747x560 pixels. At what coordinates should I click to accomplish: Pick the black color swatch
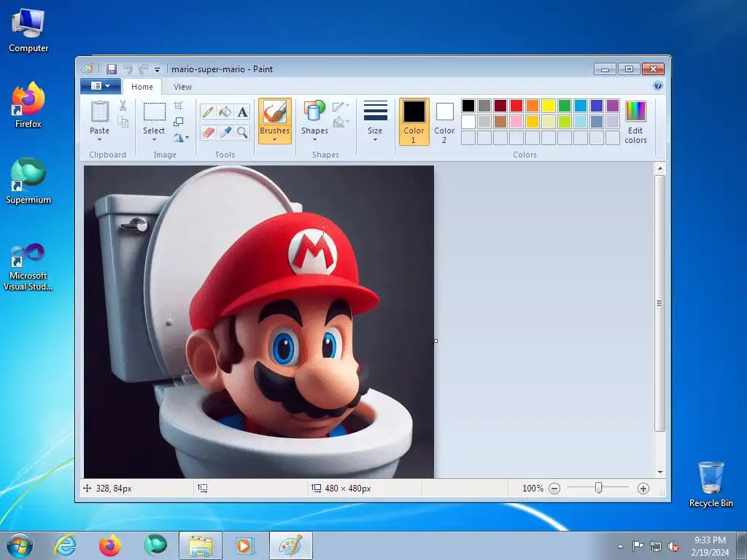pyautogui.click(x=468, y=105)
